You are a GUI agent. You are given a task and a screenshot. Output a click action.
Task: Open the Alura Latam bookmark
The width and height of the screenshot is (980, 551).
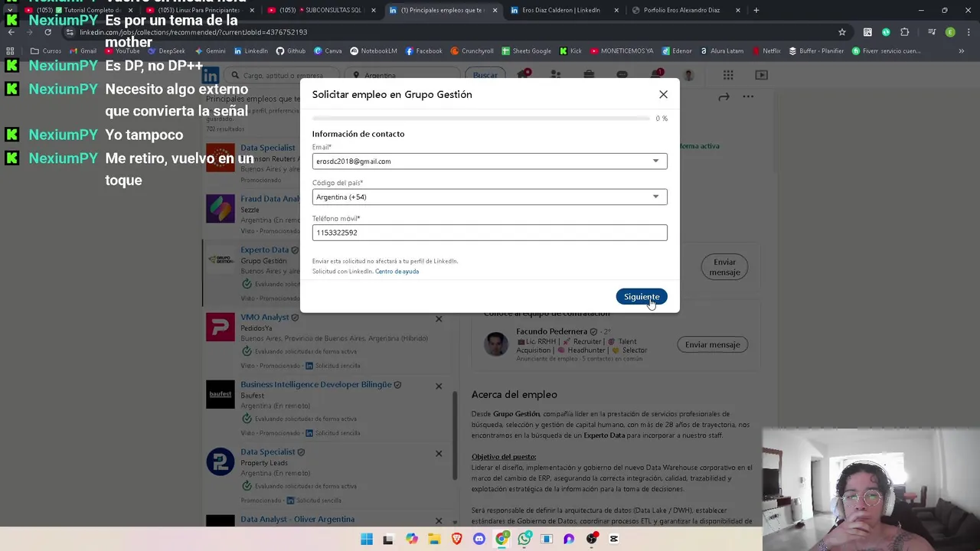click(x=721, y=51)
